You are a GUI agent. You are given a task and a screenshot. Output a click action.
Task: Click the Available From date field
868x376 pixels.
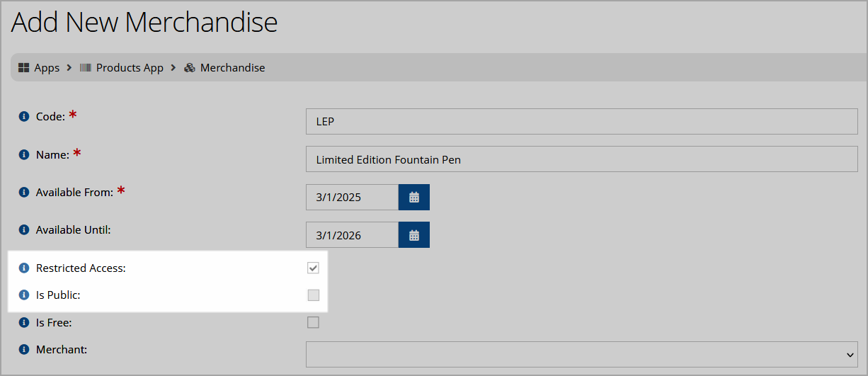tap(352, 198)
